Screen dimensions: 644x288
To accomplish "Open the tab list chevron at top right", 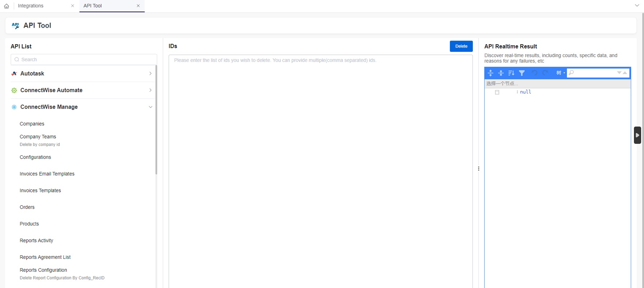I will point(637,6).
